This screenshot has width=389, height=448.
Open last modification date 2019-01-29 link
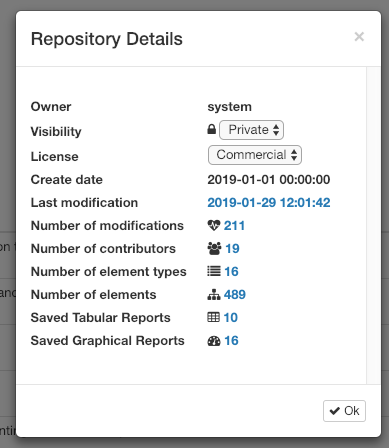point(269,202)
